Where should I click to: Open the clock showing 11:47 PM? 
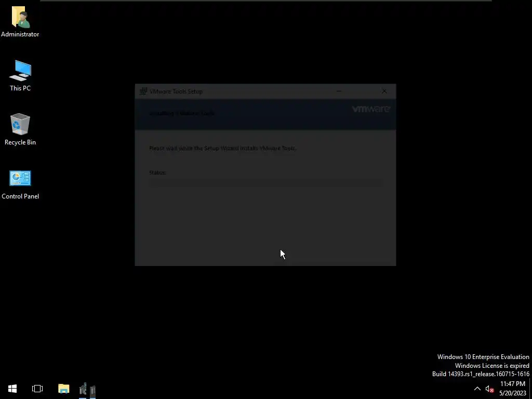point(513,389)
